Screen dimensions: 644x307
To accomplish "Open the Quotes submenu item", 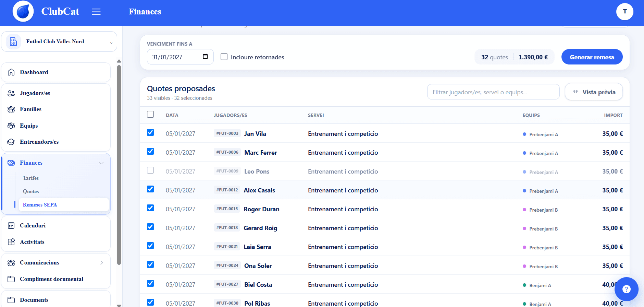I will pos(31,191).
